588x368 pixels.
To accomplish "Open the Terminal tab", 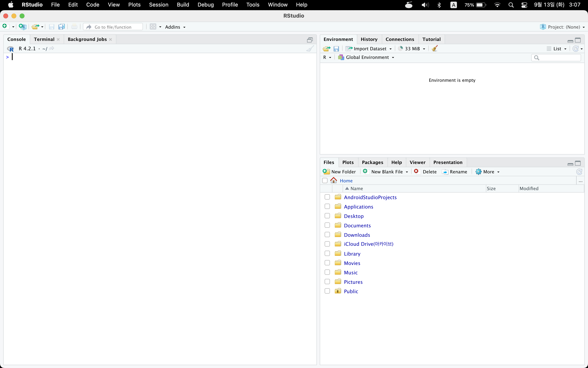I will point(44,39).
